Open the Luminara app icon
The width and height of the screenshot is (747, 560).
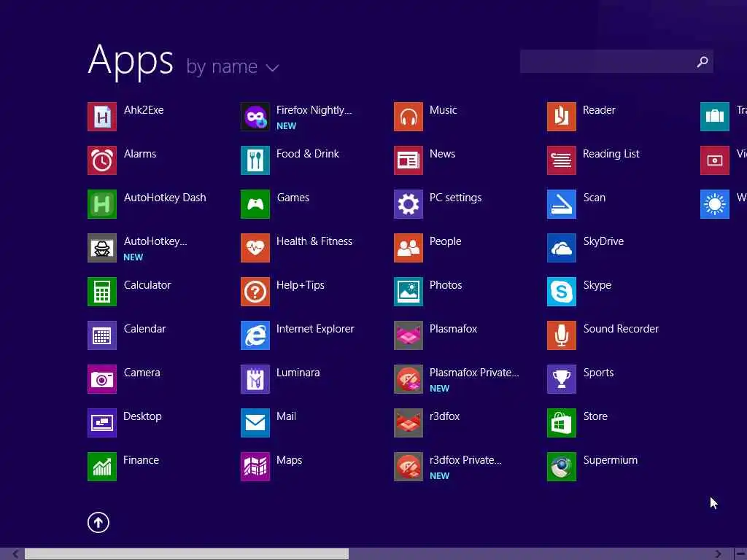[255, 379]
